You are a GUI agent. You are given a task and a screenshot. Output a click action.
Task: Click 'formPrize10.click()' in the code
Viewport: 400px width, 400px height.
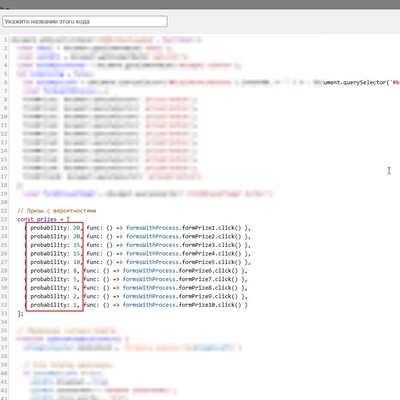(x=210, y=305)
